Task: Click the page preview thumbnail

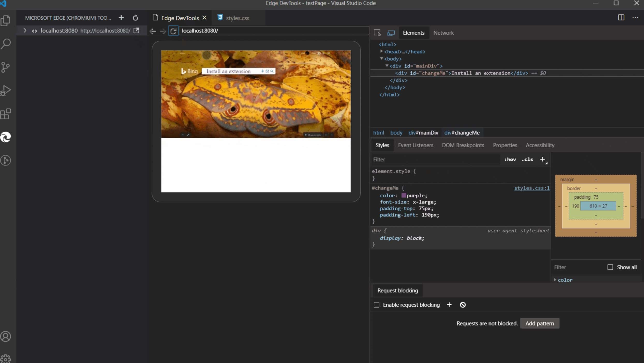Action: pos(256,122)
